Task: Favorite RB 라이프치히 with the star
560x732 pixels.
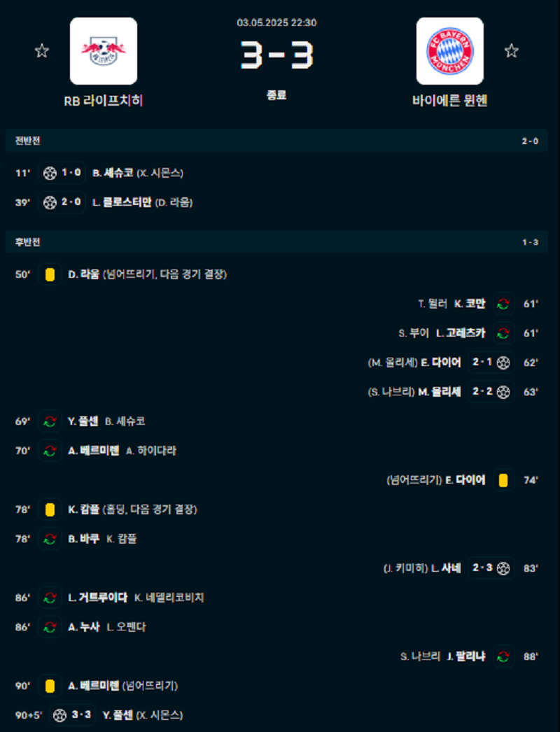Action: [42, 50]
